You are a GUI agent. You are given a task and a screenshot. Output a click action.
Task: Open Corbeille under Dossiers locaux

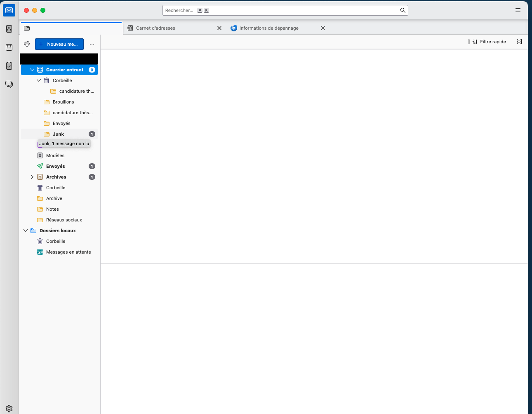coord(59,241)
